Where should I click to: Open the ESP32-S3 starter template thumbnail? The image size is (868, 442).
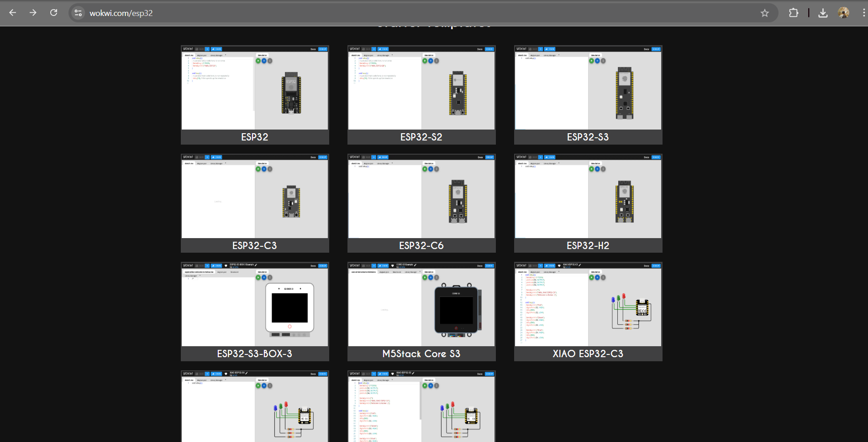click(588, 88)
